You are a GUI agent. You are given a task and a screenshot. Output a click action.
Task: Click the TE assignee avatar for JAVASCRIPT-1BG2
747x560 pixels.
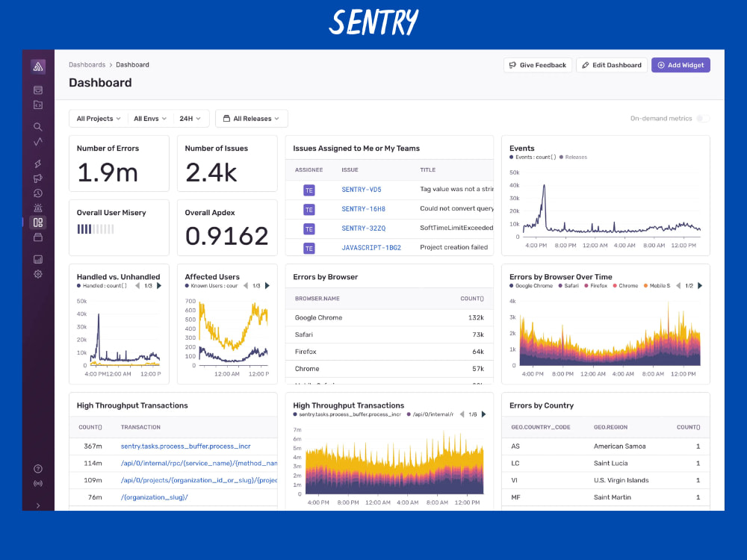(309, 248)
